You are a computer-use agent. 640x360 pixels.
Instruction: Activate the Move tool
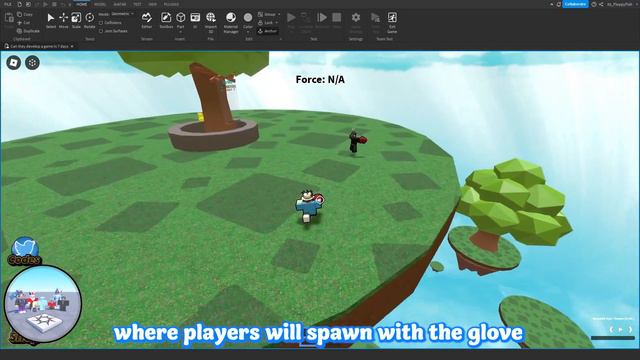click(x=63, y=20)
